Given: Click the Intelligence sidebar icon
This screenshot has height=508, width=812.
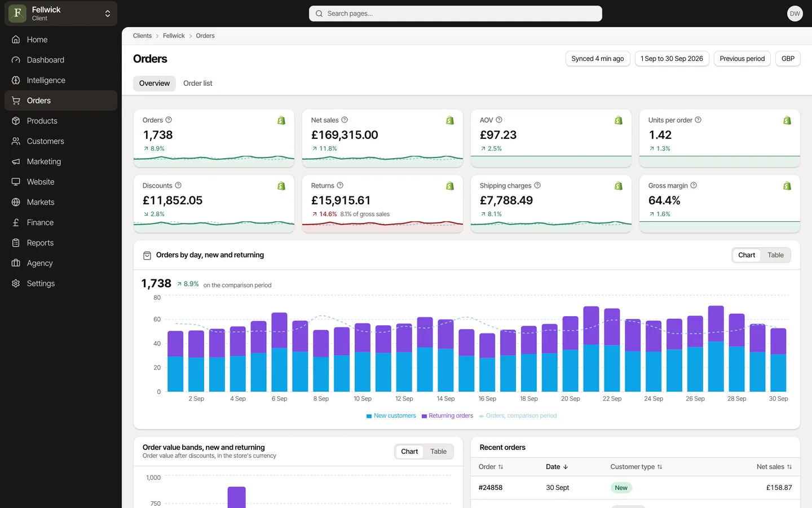Looking at the screenshot, I should click(x=16, y=80).
